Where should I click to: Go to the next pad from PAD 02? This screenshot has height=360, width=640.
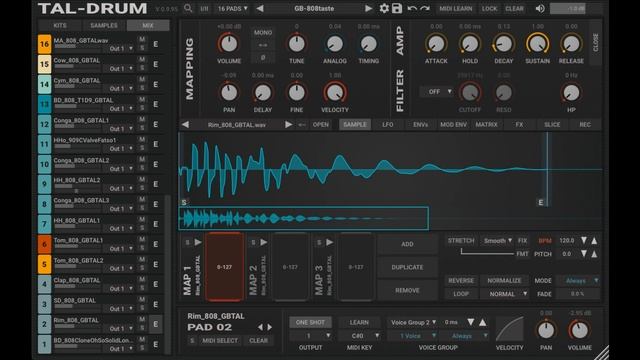269,327
